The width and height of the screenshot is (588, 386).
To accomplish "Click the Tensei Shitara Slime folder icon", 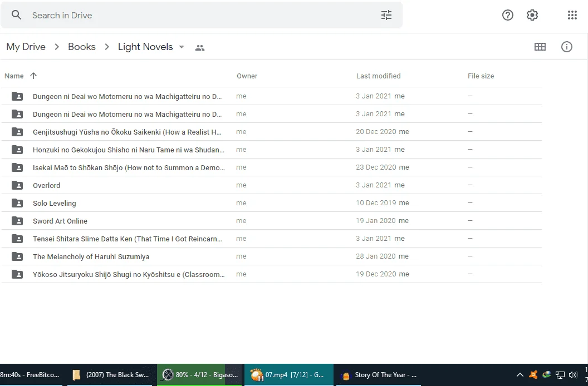I will click(x=17, y=239).
